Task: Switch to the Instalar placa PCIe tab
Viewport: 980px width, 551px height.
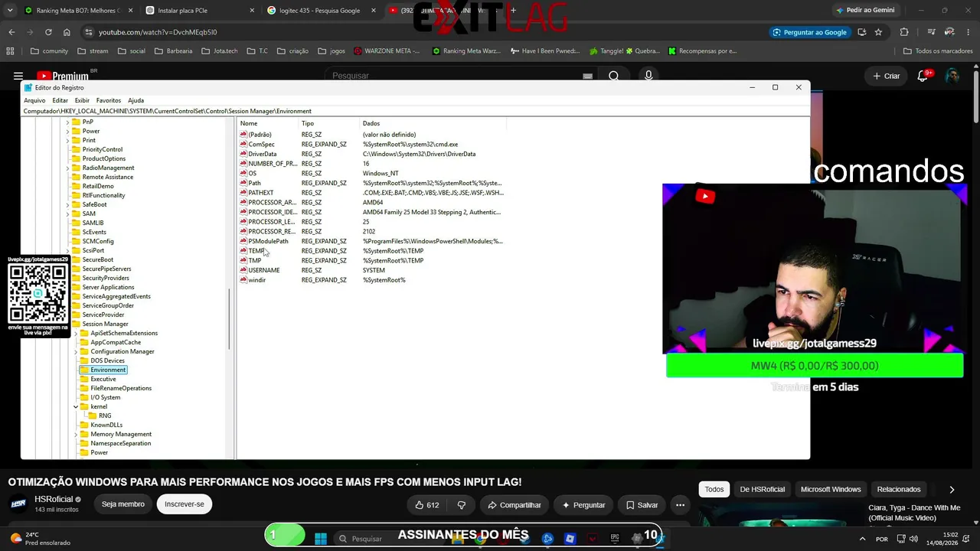Action: click(x=199, y=11)
